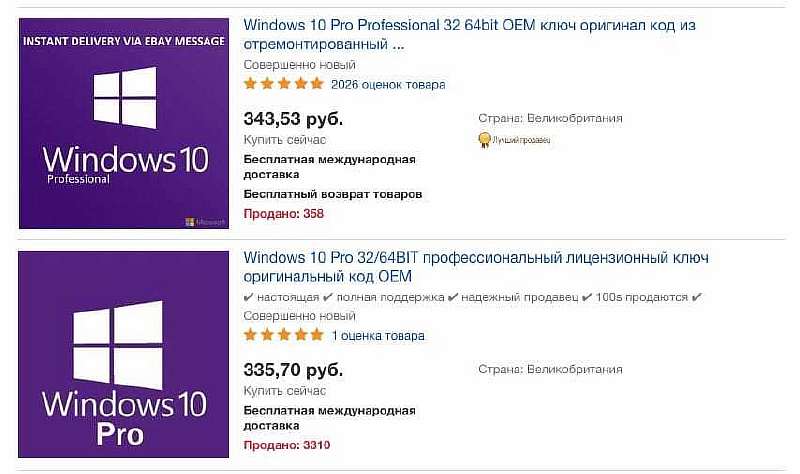Click the star rating of the second listing
Image resolution: width=800 pixels, height=474 pixels.
(x=283, y=335)
